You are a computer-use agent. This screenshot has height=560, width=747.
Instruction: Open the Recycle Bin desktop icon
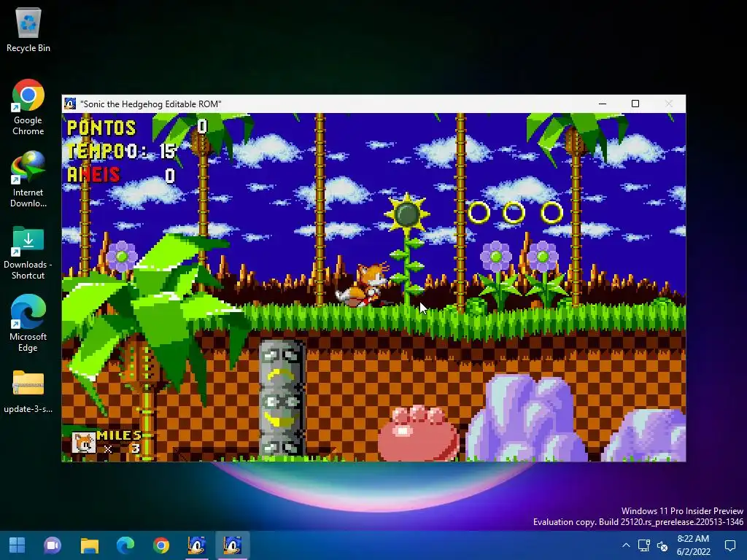coord(28,29)
